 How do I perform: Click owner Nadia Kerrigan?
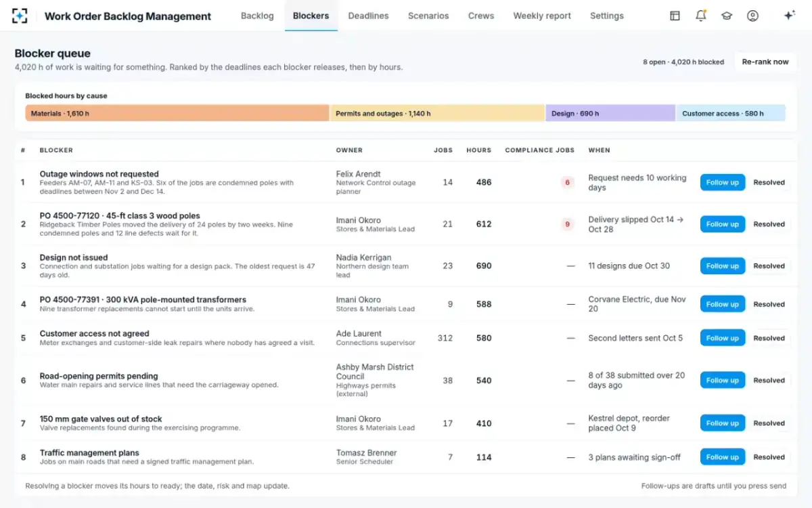(364, 258)
